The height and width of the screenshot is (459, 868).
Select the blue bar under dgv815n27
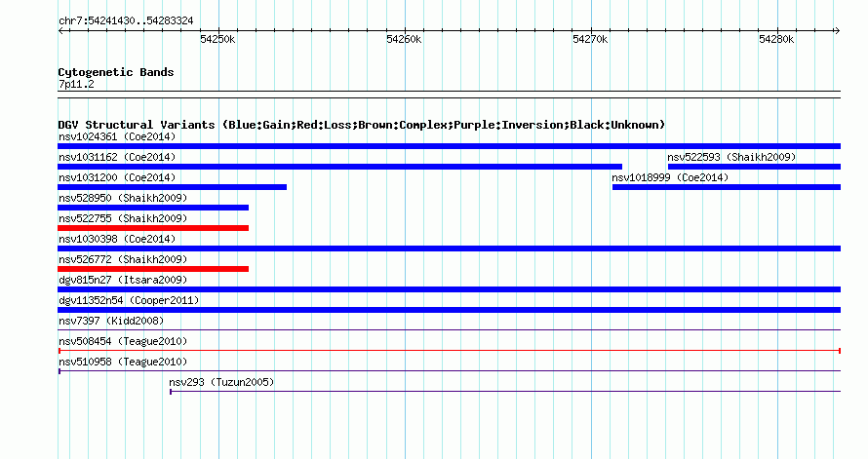click(x=449, y=289)
